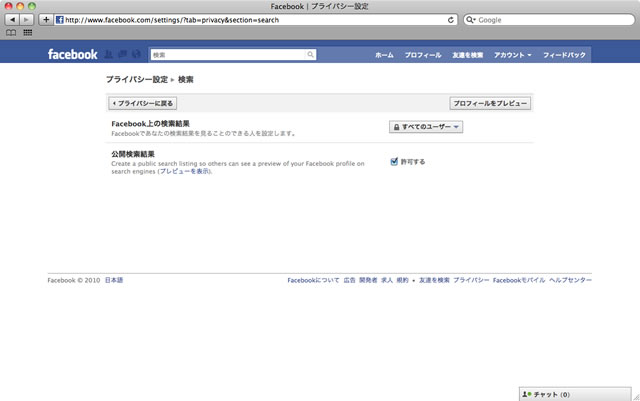Open notifications globe icon in Facebook header

pyautogui.click(x=136, y=54)
